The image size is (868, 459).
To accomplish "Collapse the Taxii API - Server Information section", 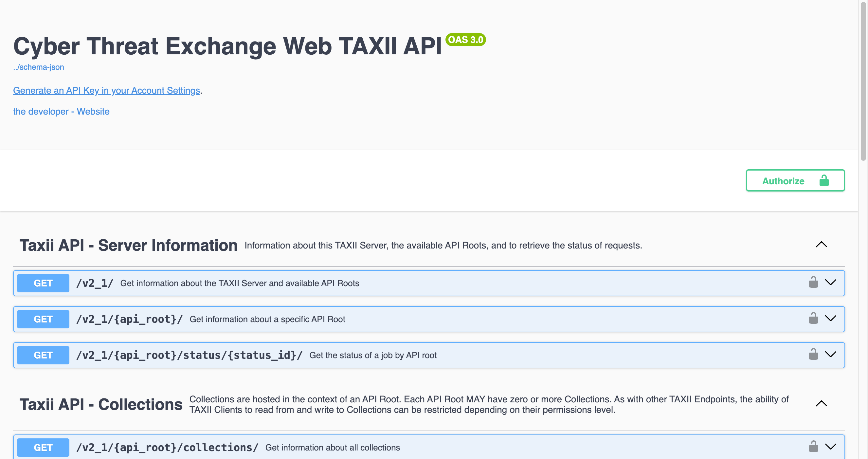I will click(822, 245).
